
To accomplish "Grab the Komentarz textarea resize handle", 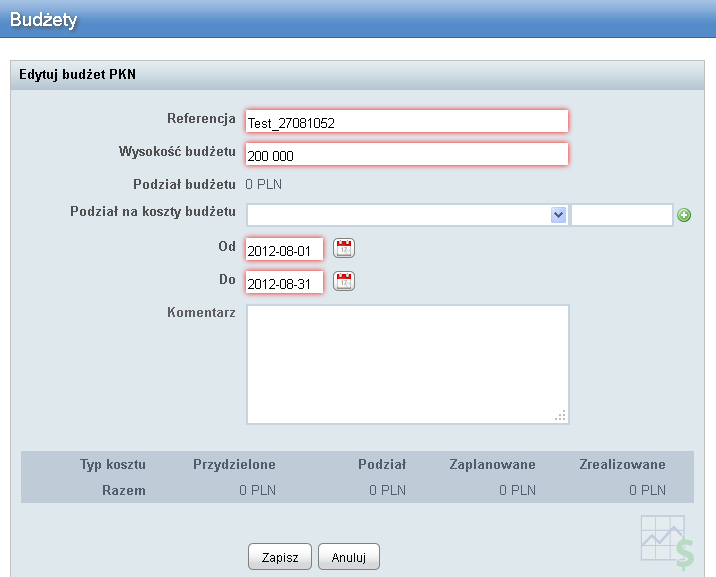I will point(561,415).
